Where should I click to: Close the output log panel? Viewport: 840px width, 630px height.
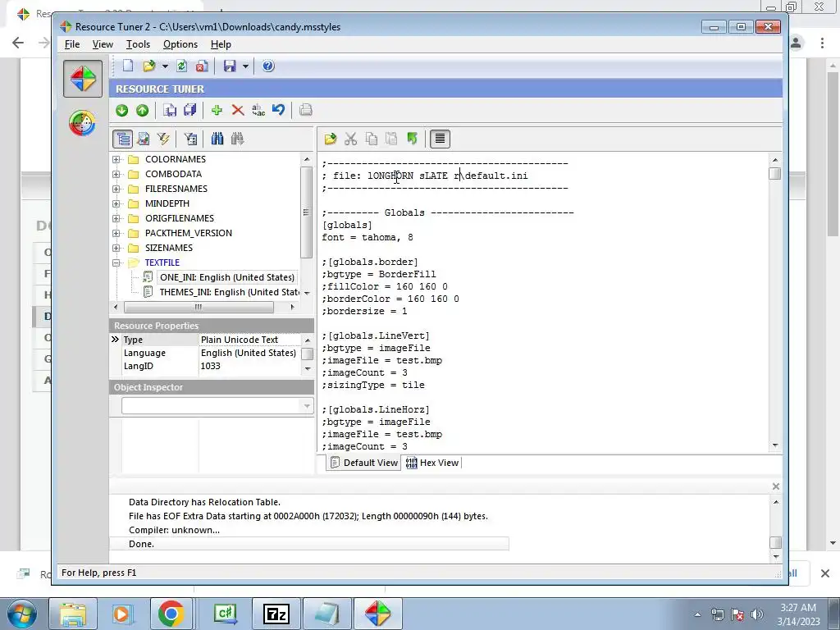pyautogui.click(x=776, y=486)
